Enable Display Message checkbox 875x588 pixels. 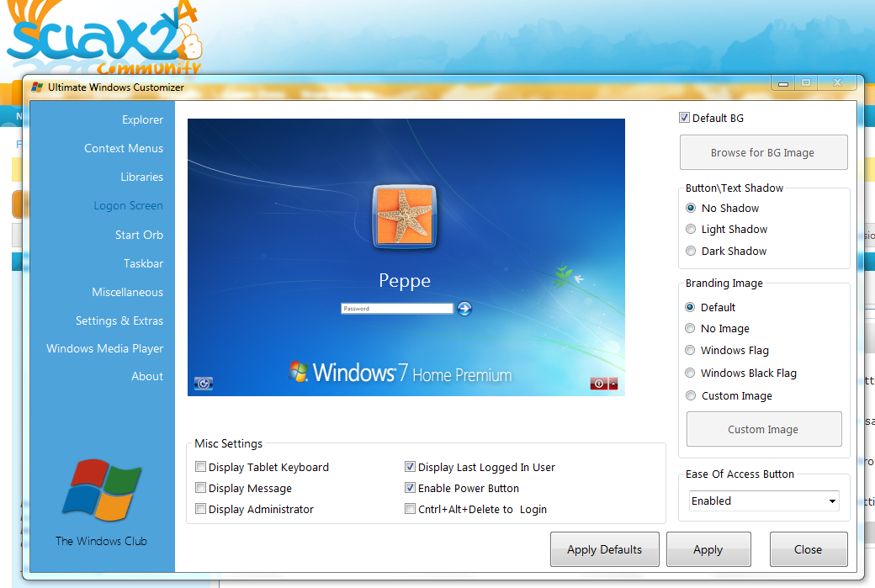[201, 488]
